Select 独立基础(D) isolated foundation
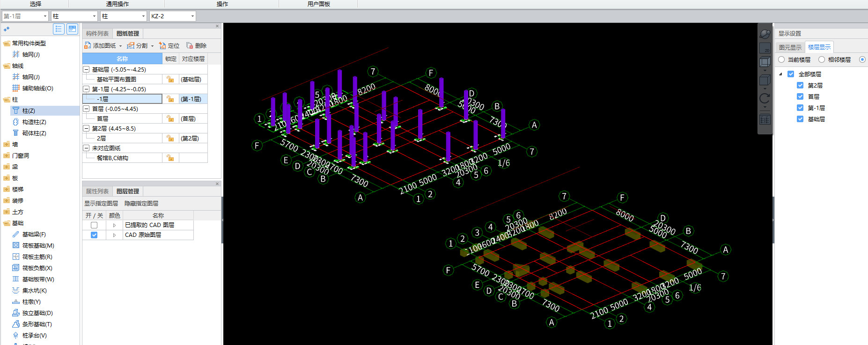Viewport: 868px width, 345px height. [37, 313]
